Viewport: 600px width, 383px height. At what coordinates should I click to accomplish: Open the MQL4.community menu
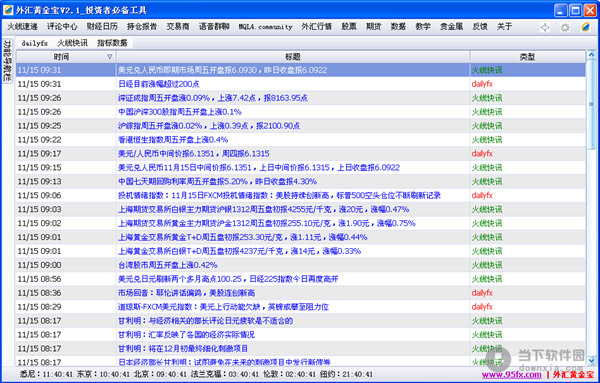coord(265,27)
